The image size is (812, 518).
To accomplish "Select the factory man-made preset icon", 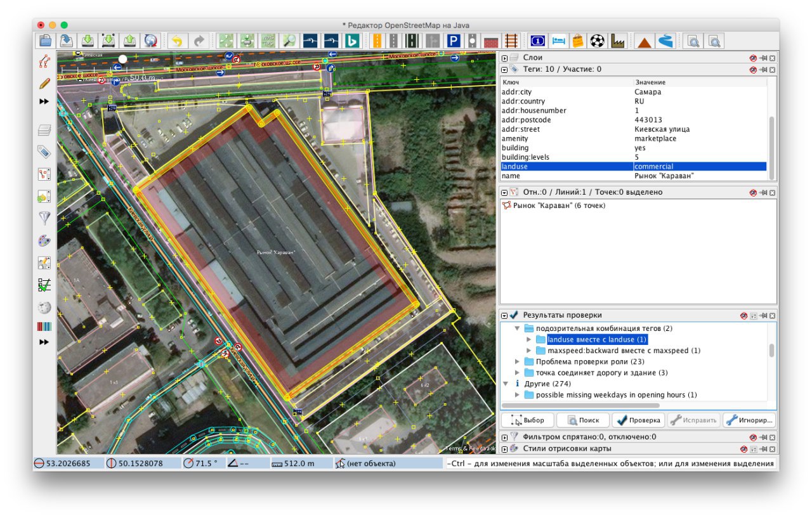I will pyautogui.click(x=617, y=41).
